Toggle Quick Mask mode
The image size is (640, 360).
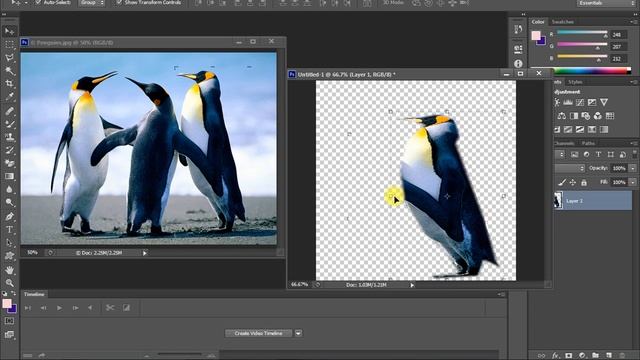[9, 321]
